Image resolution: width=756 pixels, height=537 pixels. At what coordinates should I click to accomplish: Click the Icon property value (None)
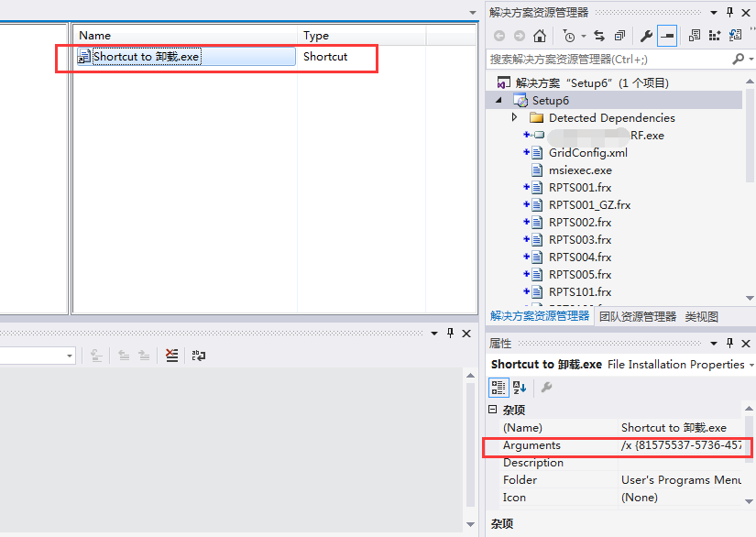click(680, 497)
